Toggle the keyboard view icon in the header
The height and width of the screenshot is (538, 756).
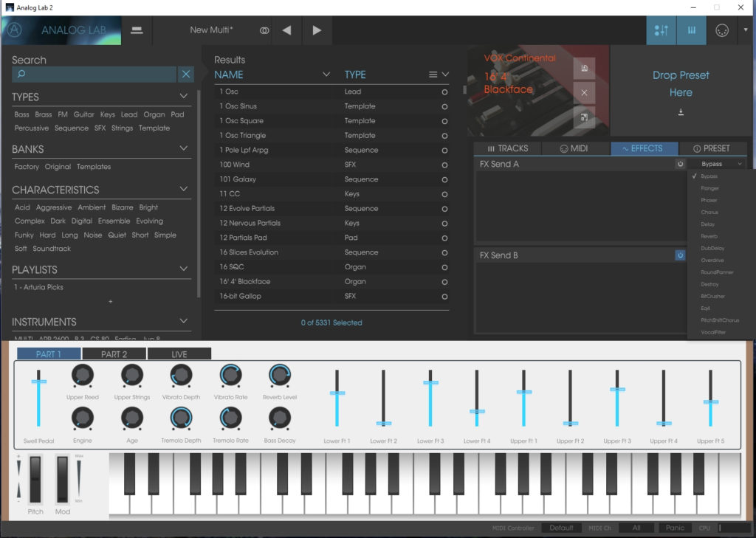(691, 30)
